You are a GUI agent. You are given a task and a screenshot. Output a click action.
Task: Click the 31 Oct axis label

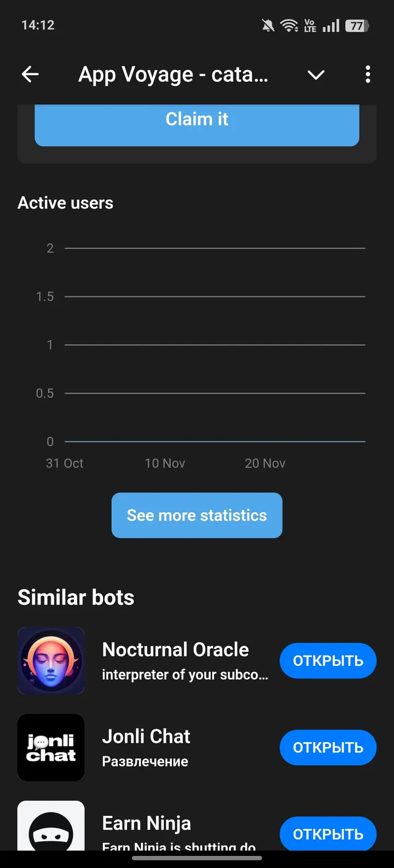click(64, 463)
